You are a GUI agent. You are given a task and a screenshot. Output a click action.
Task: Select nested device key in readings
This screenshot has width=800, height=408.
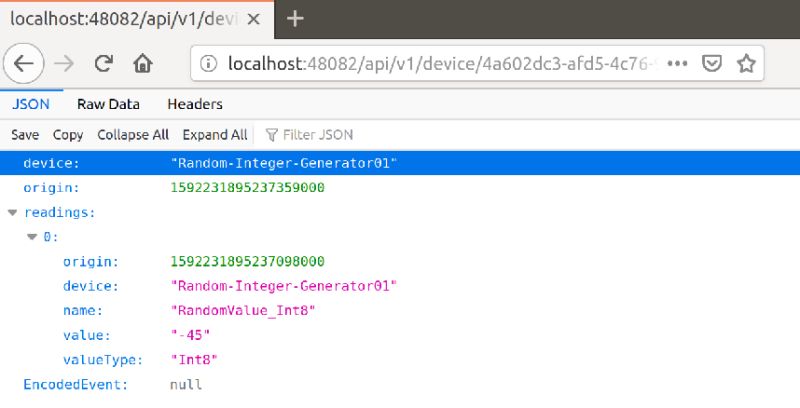(x=91, y=286)
